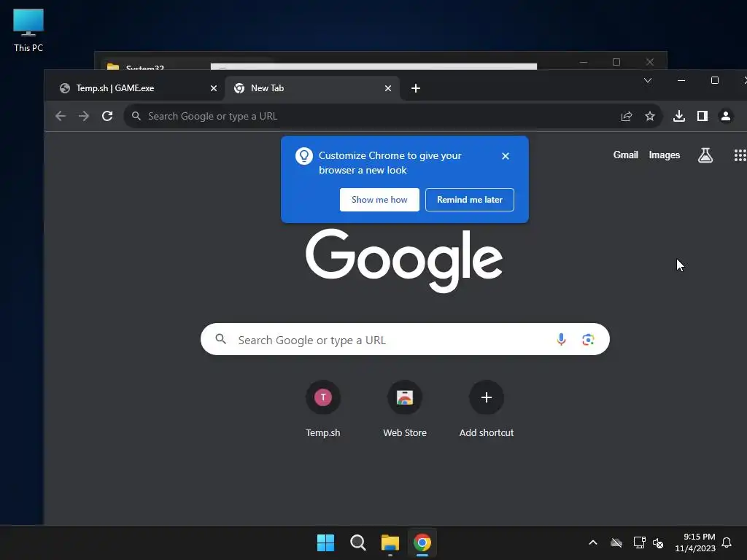
Task: Open File Explorer from the taskbar
Action: pyautogui.click(x=390, y=542)
